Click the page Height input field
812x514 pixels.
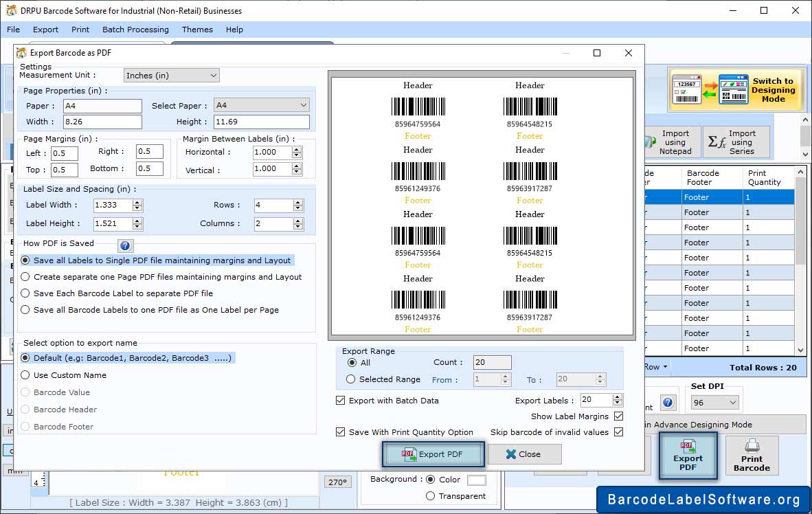point(262,122)
